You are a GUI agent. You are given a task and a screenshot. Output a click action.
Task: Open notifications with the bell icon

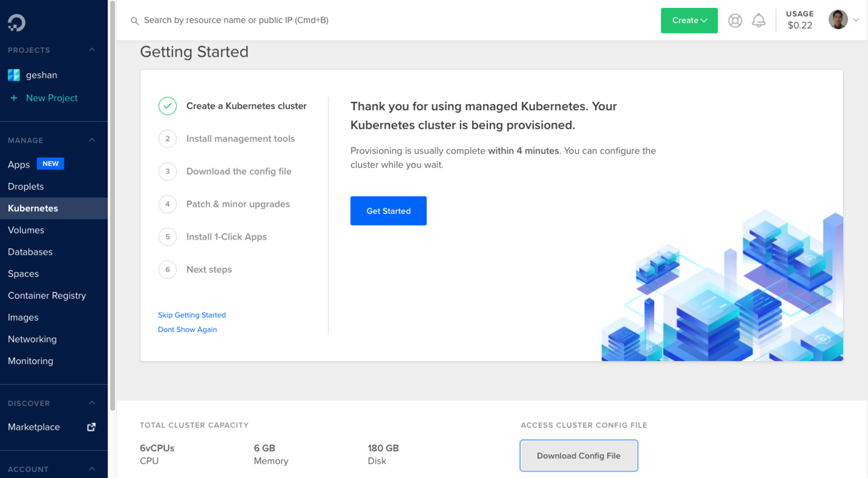[759, 20]
